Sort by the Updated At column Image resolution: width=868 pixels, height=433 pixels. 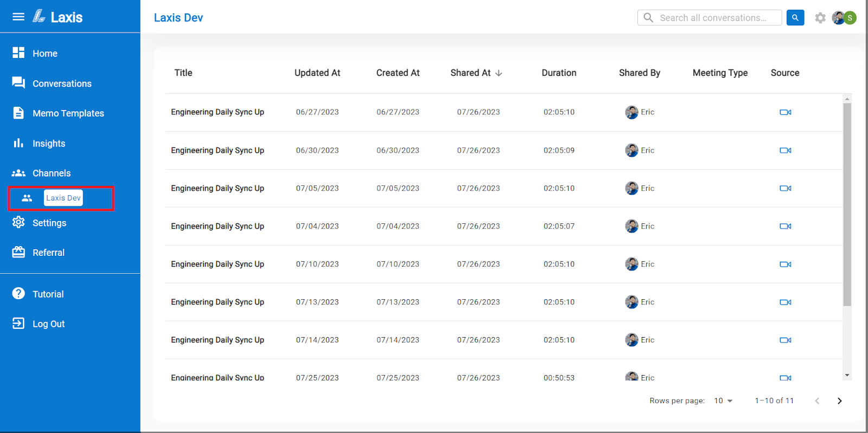(317, 73)
